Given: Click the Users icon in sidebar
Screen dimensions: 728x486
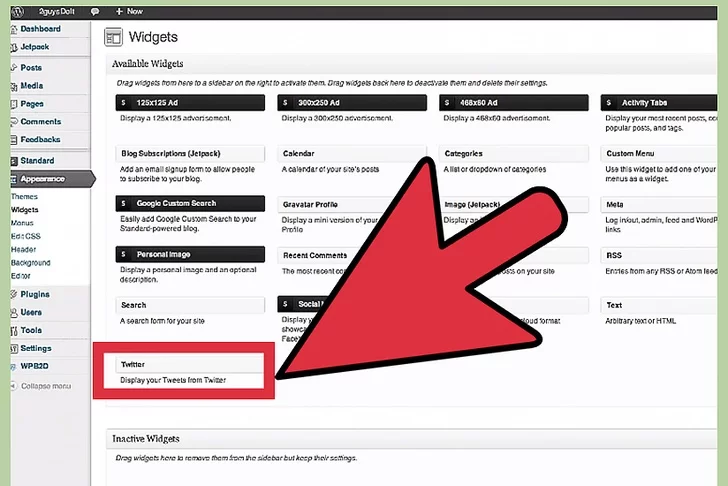Looking at the screenshot, I should 15,312.
